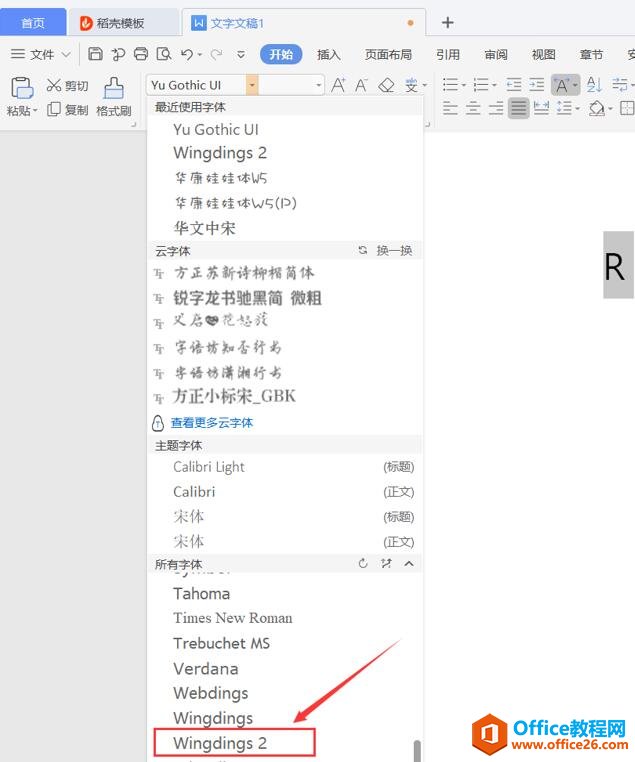
Task: Open the 文件 menu
Action: 41,54
